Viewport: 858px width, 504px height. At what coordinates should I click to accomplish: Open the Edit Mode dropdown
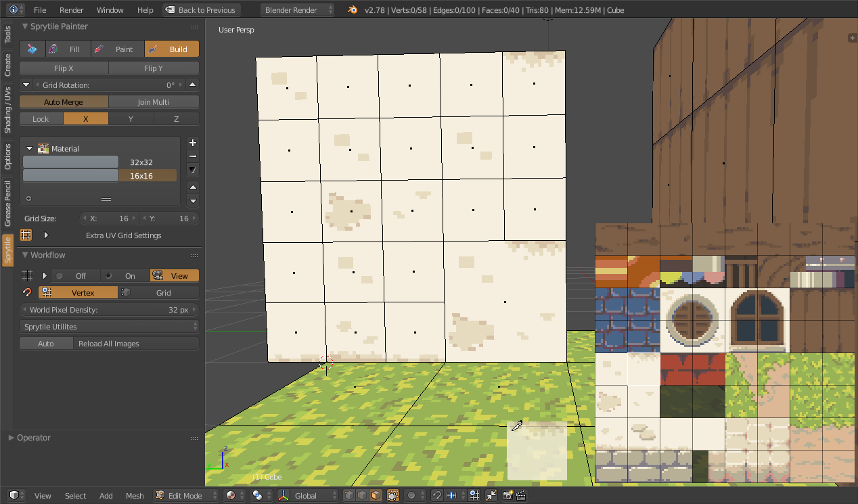[x=186, y=495]
